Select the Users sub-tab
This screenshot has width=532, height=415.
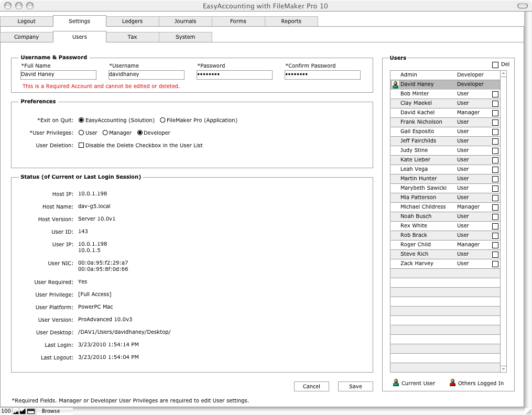pyautogui.click(x=79, y=37)
